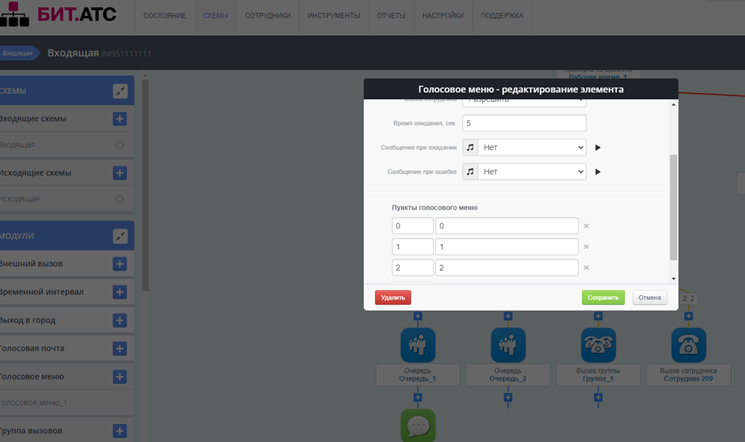Viewport: 745px width, 442px height.
Task: Open the Сотрудники menu
Action: 267,16
